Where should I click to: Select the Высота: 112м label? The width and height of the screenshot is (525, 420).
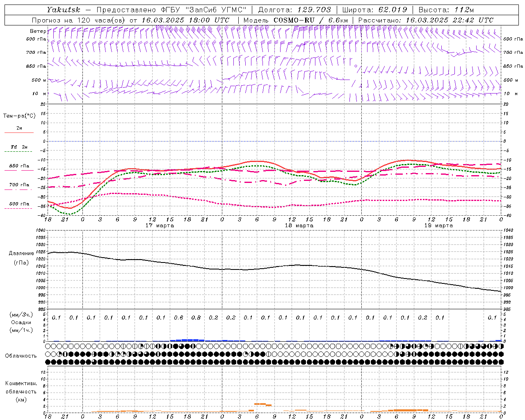[445, 10]
